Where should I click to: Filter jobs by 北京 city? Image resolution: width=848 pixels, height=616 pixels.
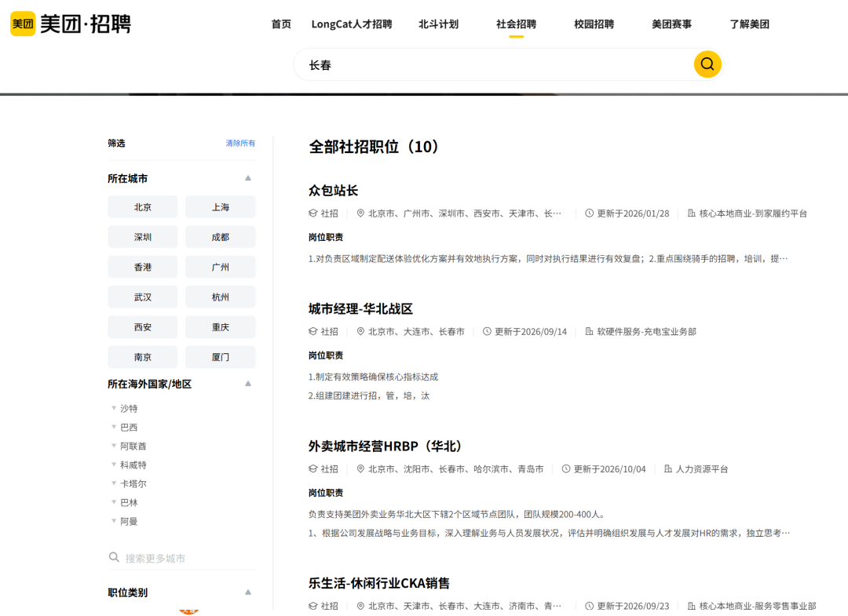coord(143,207)
